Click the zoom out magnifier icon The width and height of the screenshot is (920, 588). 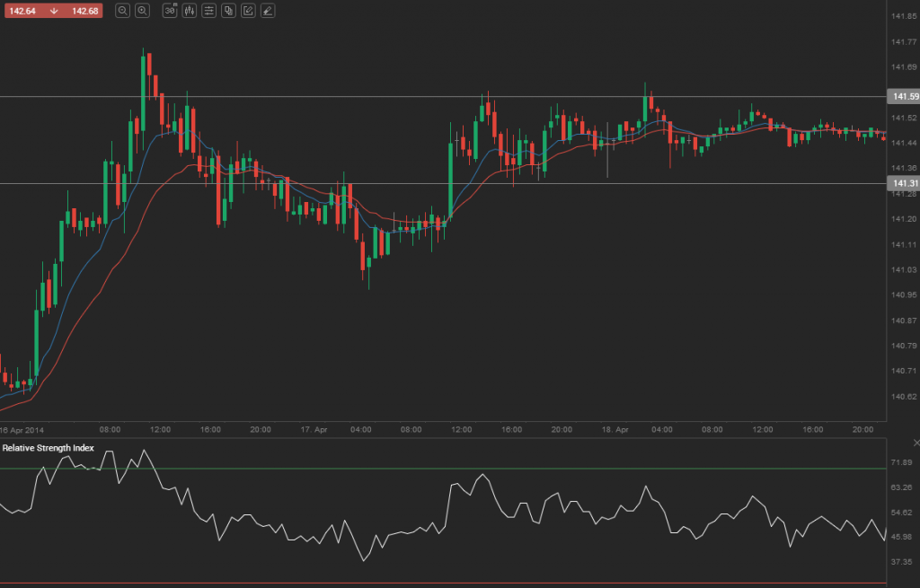122,11
